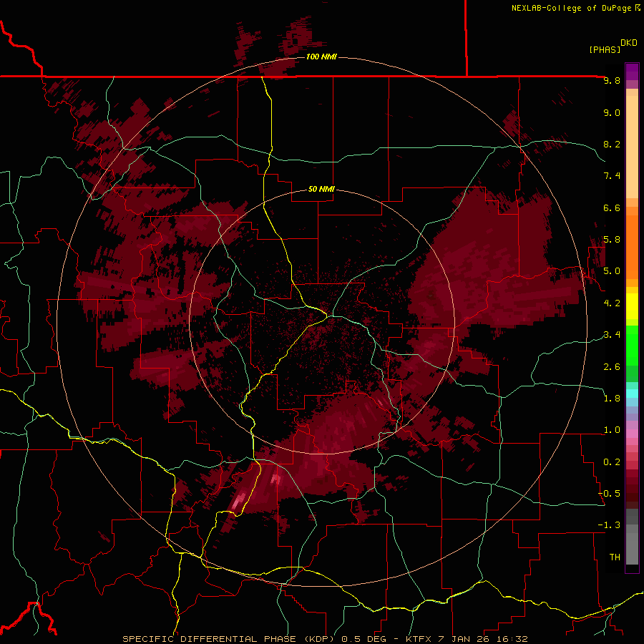Select the 100 NMI range ring label

click(321, 57)
